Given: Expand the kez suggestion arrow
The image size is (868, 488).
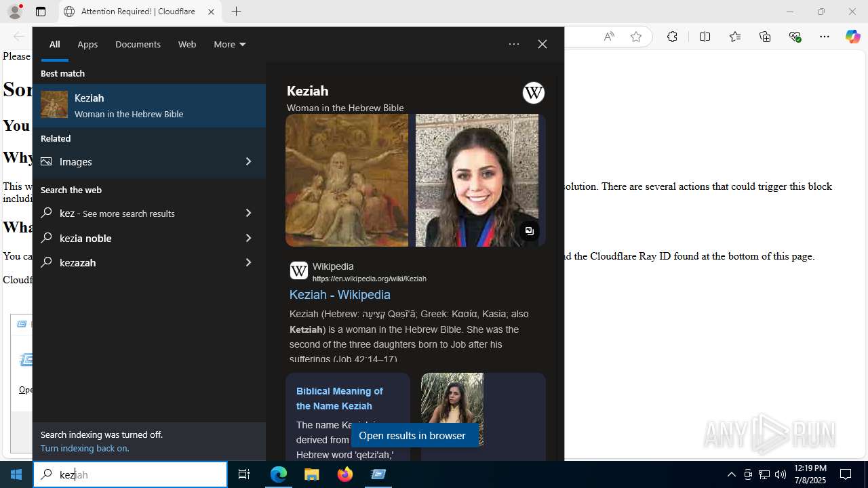Looking at the screenshot, I should click(x=248, y=213).
